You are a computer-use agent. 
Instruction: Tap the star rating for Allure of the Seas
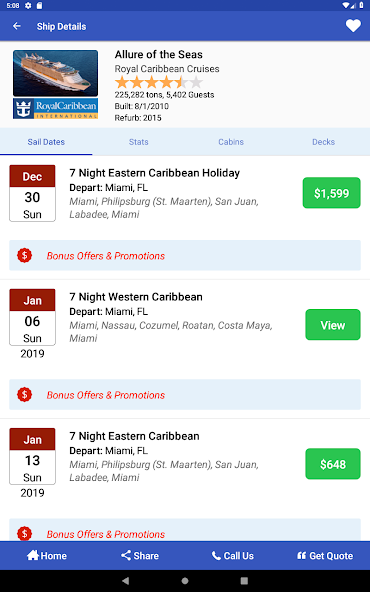159,82
